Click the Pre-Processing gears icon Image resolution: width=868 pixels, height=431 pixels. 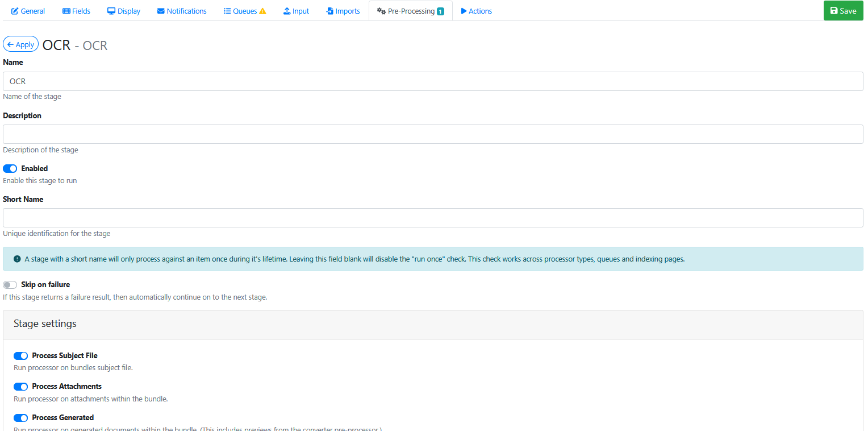[381, 11]
